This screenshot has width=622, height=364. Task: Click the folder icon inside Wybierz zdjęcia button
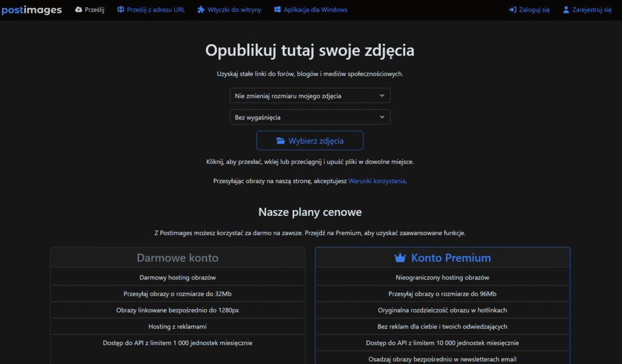coord(280,140)
